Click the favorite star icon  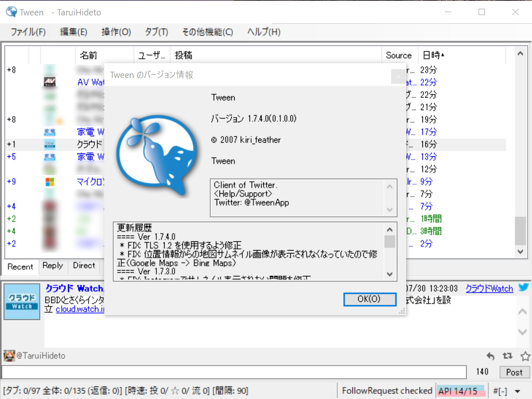pos(525,356)
